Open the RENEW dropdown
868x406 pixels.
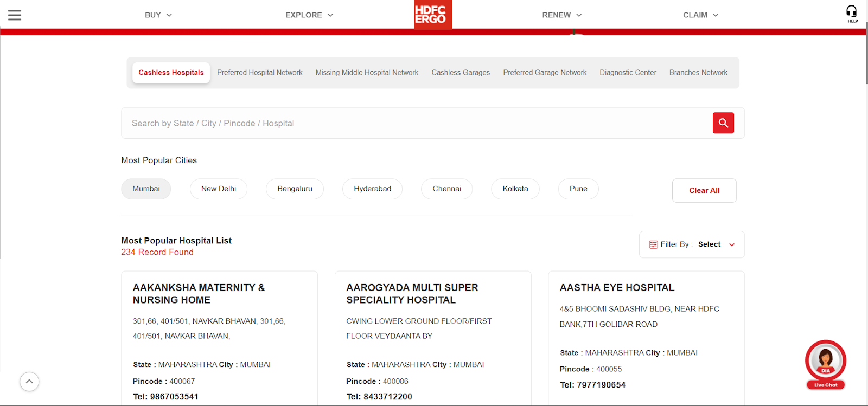pos(561,15)
